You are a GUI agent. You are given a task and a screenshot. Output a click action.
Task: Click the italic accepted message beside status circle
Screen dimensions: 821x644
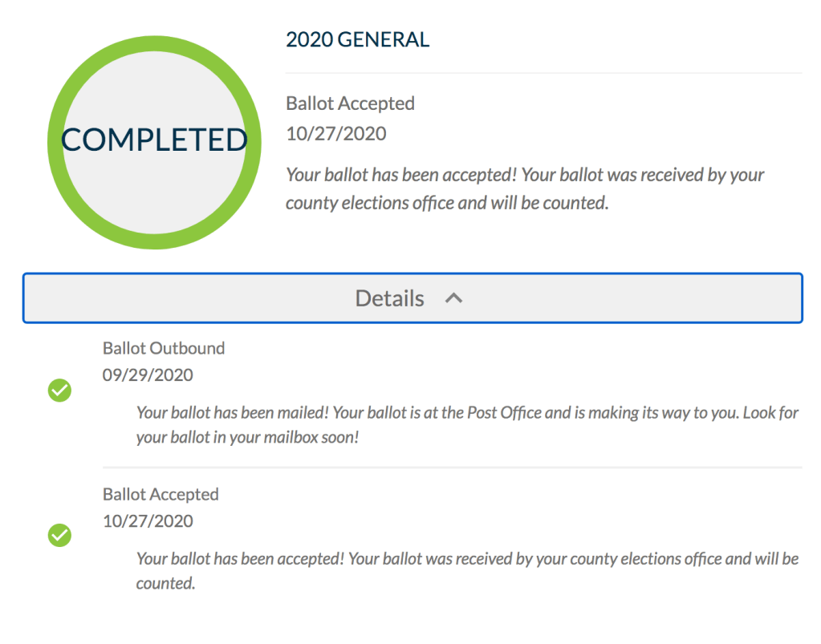[x=525, y=175]
